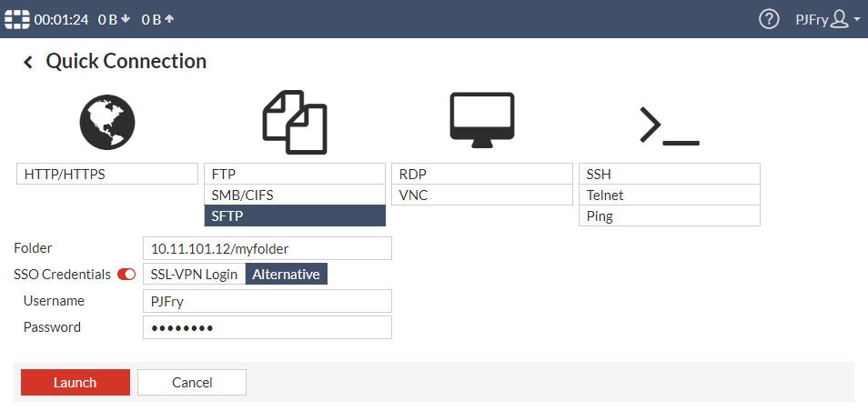The image size is (868, 411).
Task: Go back using the left chevron
Action: click(28, 62)
